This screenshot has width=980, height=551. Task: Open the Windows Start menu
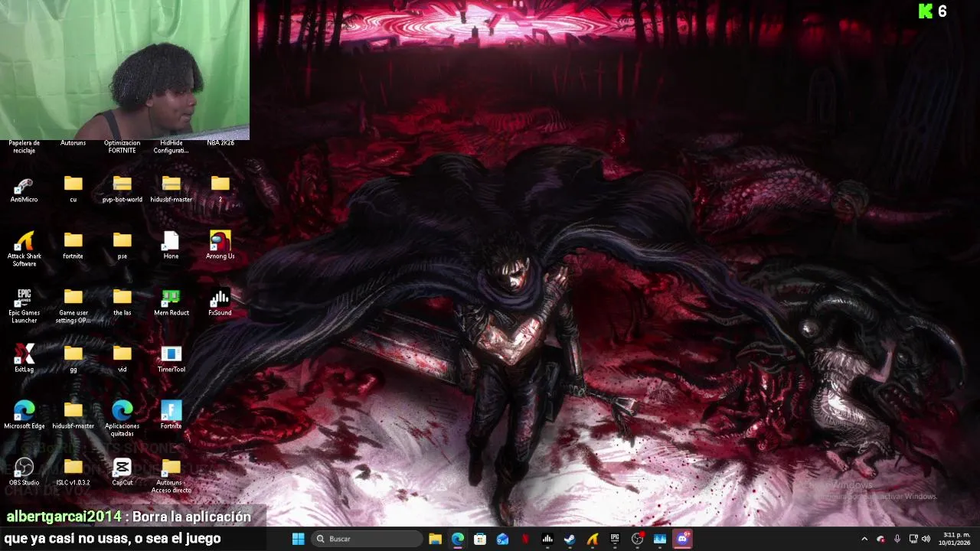click(298, 539)
